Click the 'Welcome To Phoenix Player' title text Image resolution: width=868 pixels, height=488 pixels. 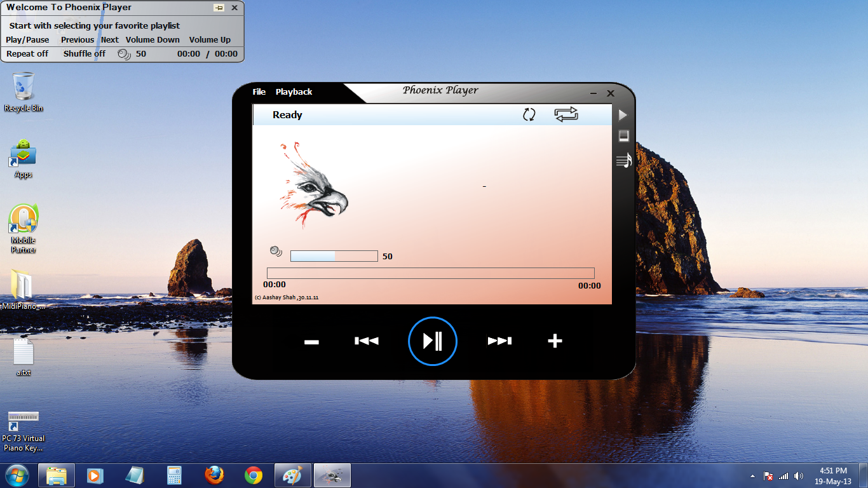(x=69, y=8)
